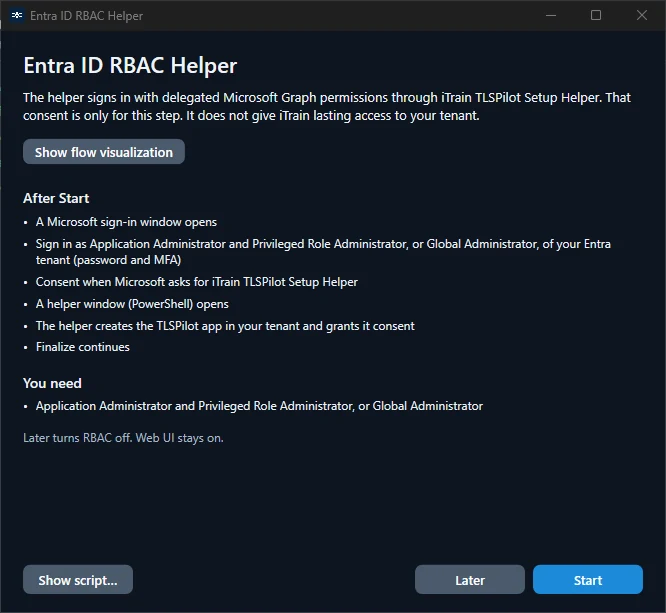Screen dimensions: 666x613
Task: Choose Later to skip RBAC setup
Action: 470,579
